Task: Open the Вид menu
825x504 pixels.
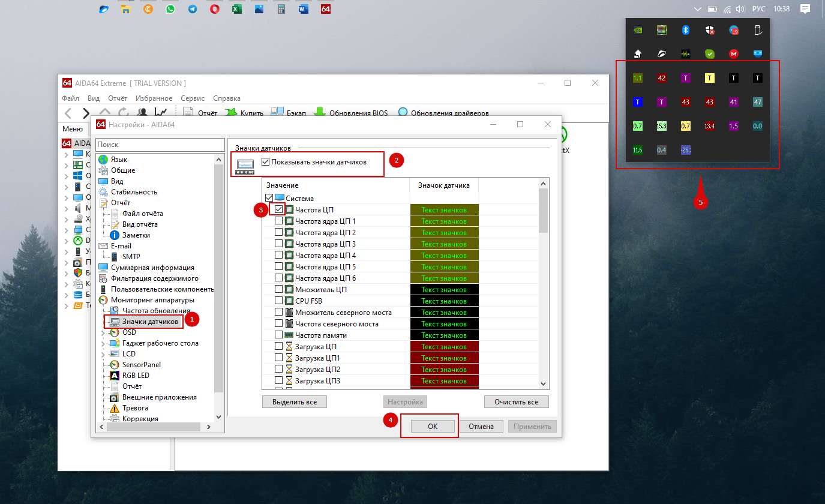Action: [x=94, y=98]
